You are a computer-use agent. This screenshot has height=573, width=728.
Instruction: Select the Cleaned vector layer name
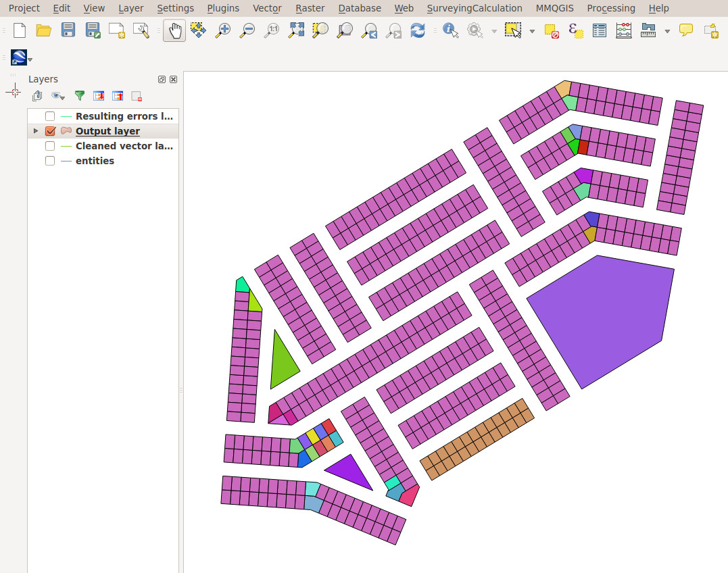[x=124, y=146]
